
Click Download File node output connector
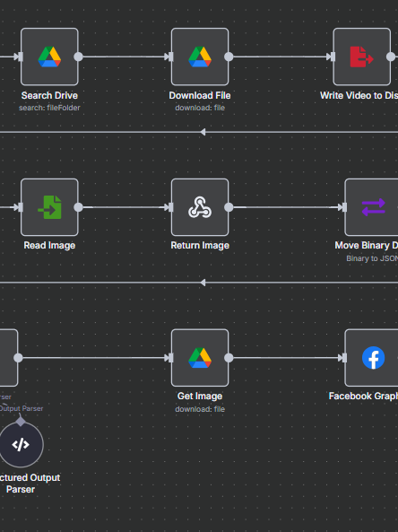(229, 57)
